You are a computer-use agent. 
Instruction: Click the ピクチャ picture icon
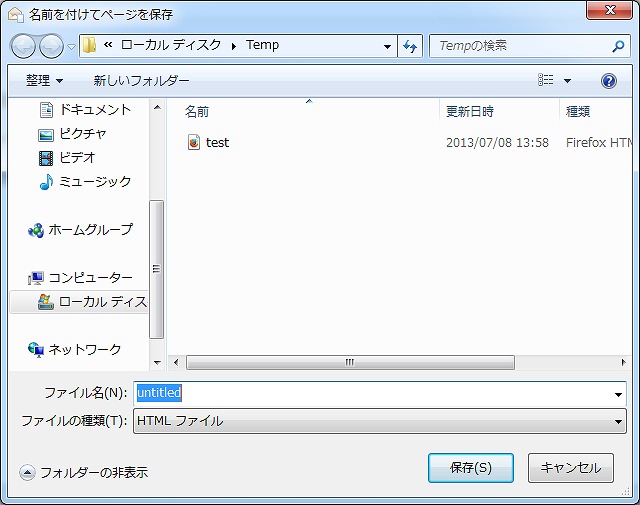46,135
